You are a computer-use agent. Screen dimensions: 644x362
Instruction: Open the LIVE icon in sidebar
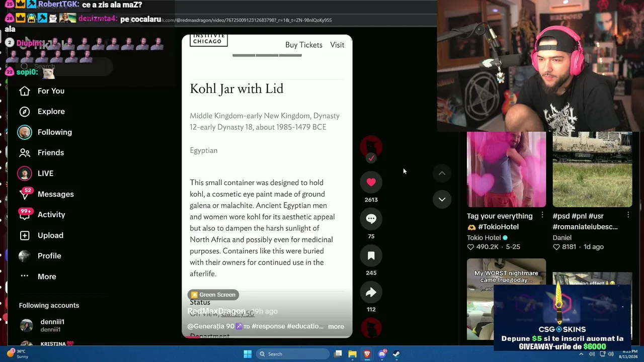[x=24, y=173]
